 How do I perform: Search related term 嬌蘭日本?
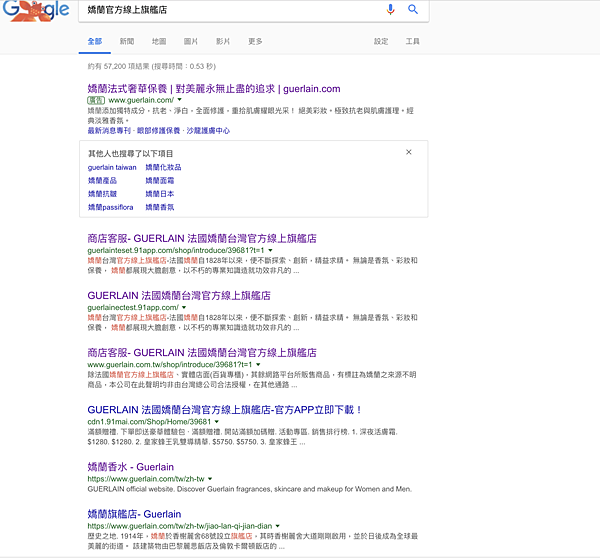(x=160, y=194)
